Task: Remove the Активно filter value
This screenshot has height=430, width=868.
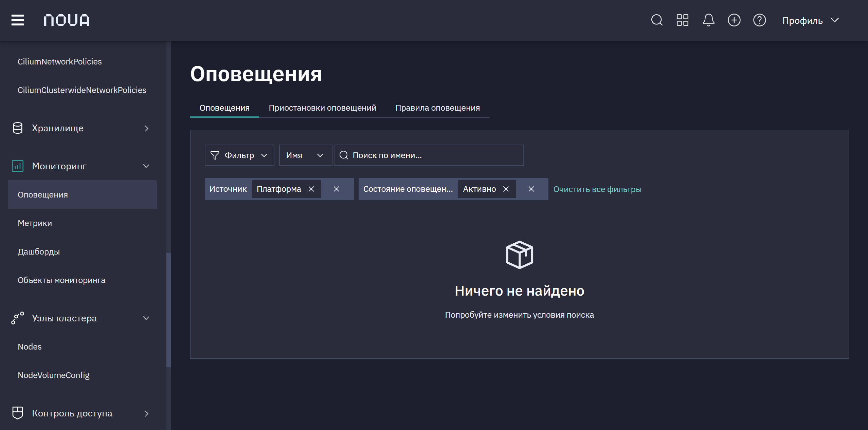Action: [x=506, y=189]
